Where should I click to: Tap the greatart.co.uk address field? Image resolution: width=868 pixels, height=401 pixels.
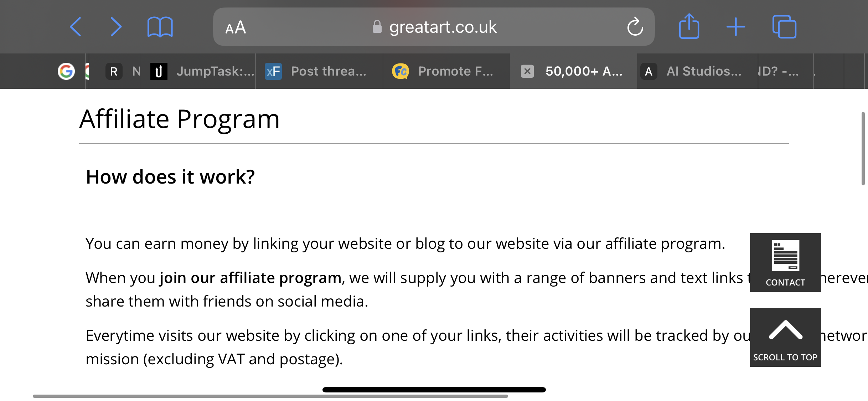434,27
